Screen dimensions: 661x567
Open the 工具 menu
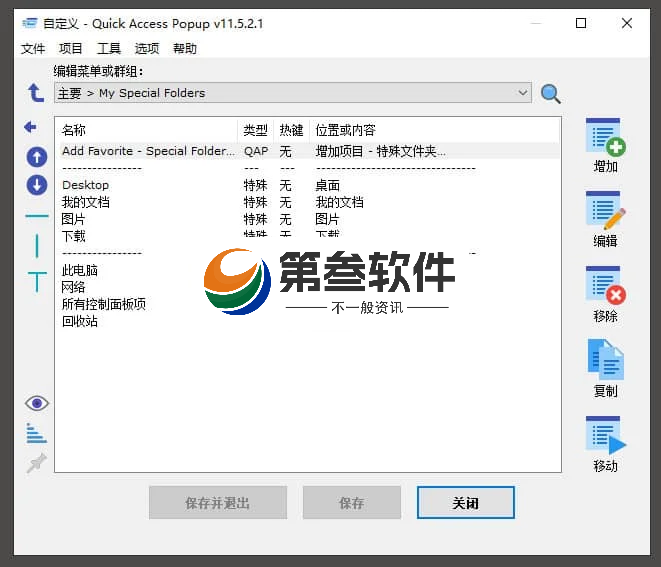[109, 48]
